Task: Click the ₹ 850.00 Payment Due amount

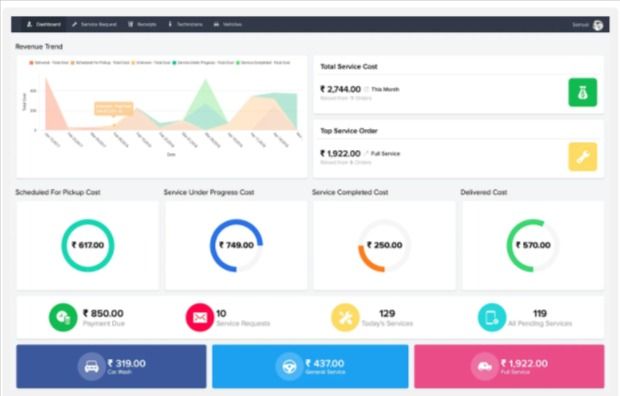Action: click(x=103, y=313)
